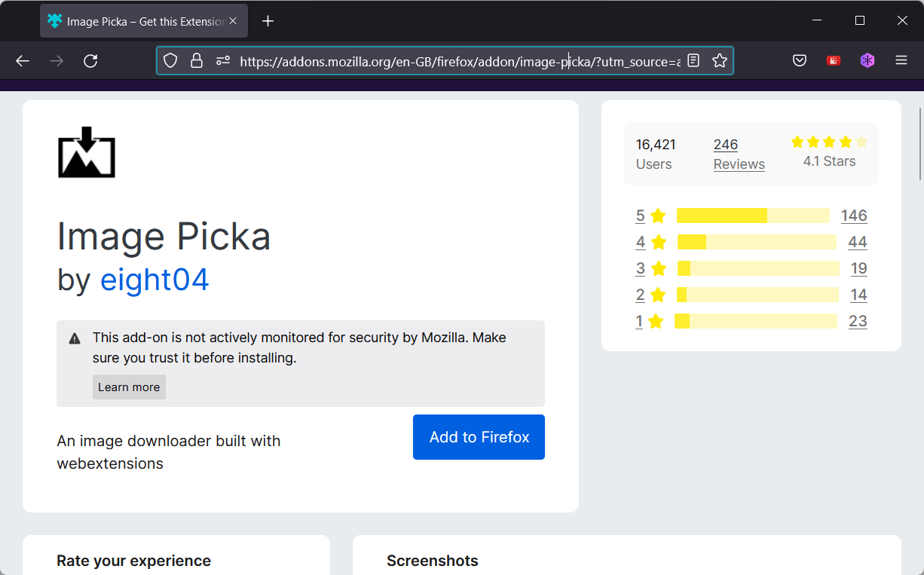
Task: Open the Firefox hamburger menu
Action: 901,60
